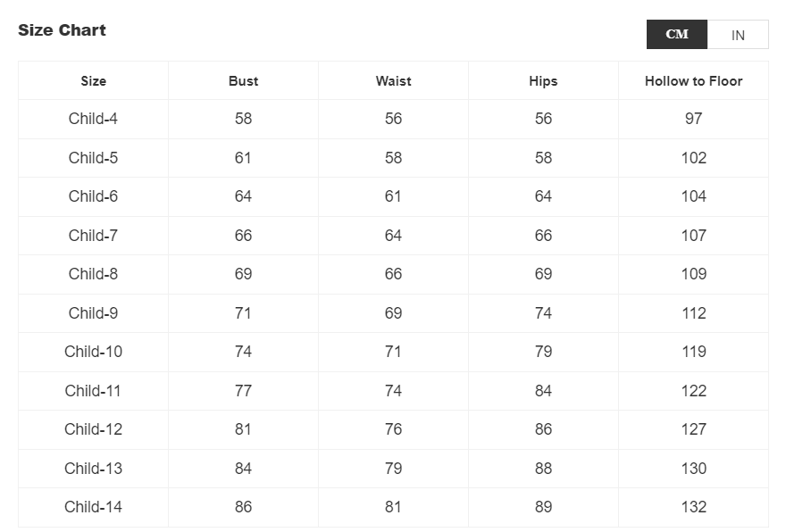786x532 pixels.
Task: Select the Child-12 size row label
Action: click(93, 429)
